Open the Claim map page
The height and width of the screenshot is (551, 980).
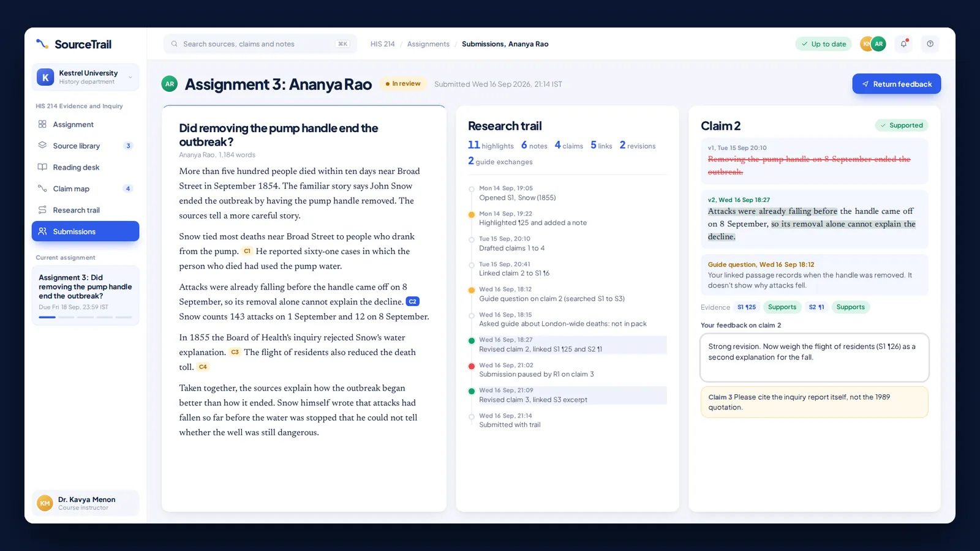pyautogui.click(x=85, y=189)
